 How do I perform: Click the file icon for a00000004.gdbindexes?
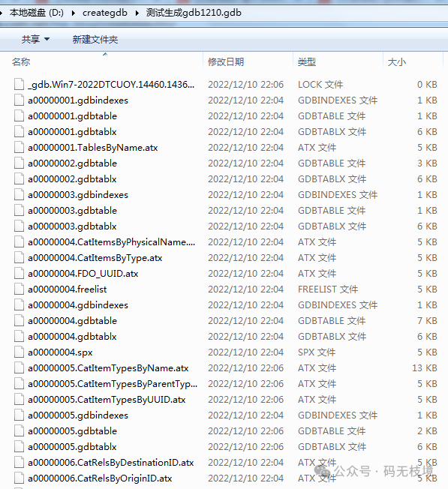pos(19,305)
